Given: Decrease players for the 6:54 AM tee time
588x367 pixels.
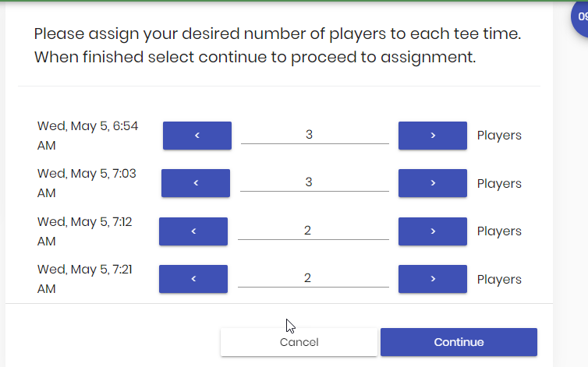Looking at the screenshot, I should click(197, 136).
